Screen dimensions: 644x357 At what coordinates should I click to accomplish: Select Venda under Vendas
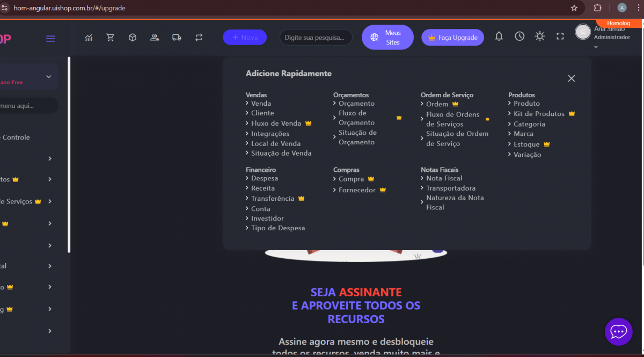pos(261,104)
